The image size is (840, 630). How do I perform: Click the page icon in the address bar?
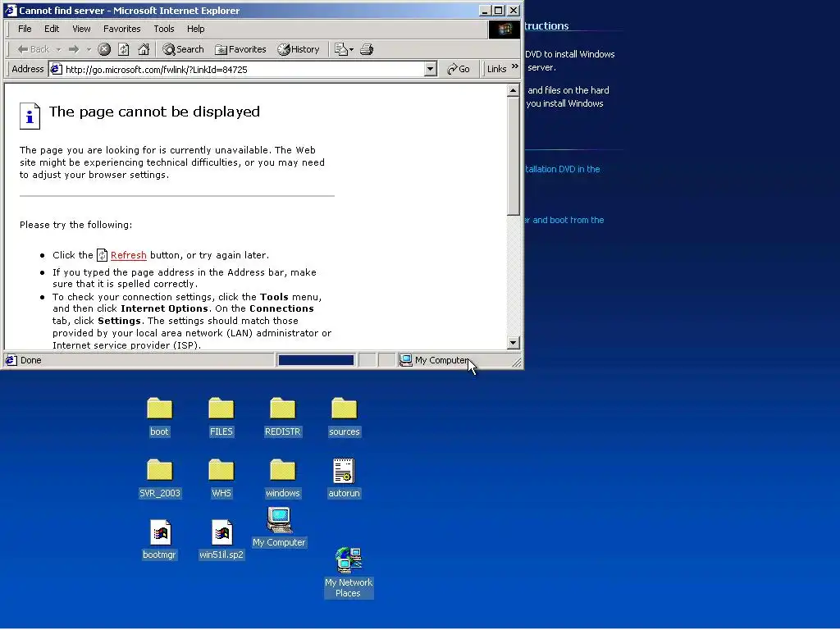point(57,69)
